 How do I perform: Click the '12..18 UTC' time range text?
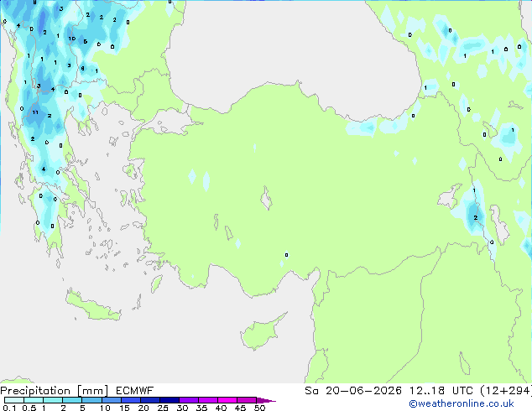[x=441, y=391]
